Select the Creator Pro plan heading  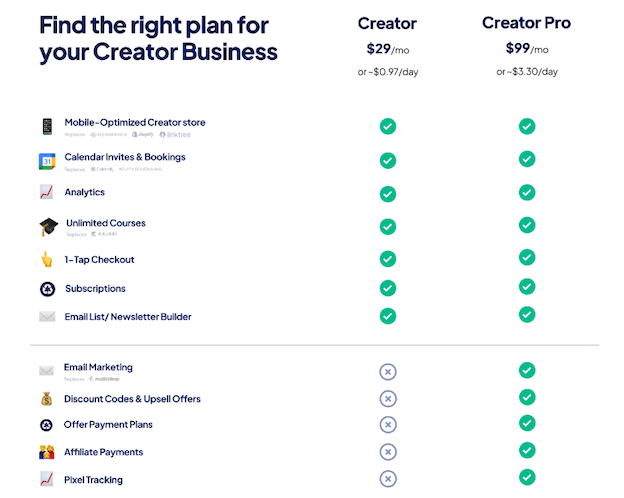(526, 23)
